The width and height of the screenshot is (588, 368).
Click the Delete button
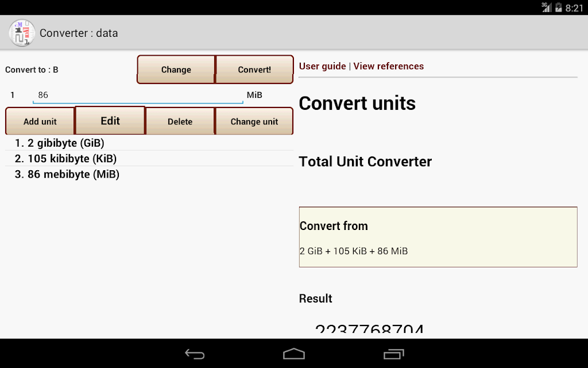pyautogui.click(x=180, y=121)
